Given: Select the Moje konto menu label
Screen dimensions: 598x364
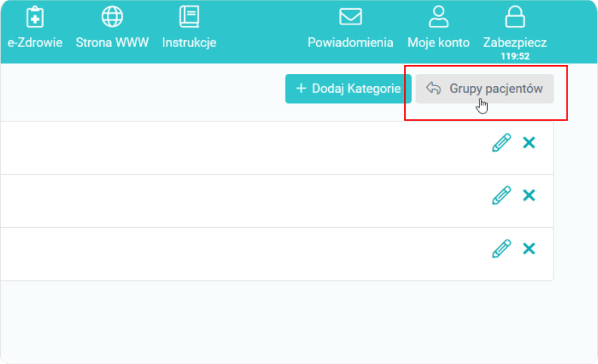Looking at the screenshot, I should coord(438,43).
